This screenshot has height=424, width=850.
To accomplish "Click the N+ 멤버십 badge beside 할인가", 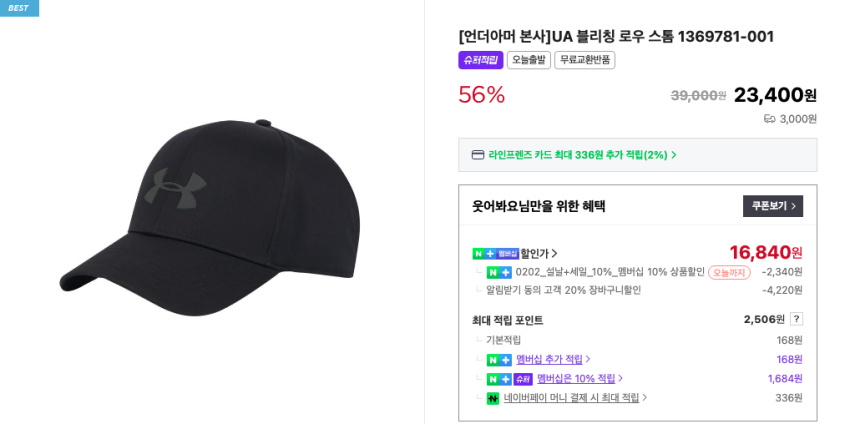I will pyautogui.click(x=495, y=254).
